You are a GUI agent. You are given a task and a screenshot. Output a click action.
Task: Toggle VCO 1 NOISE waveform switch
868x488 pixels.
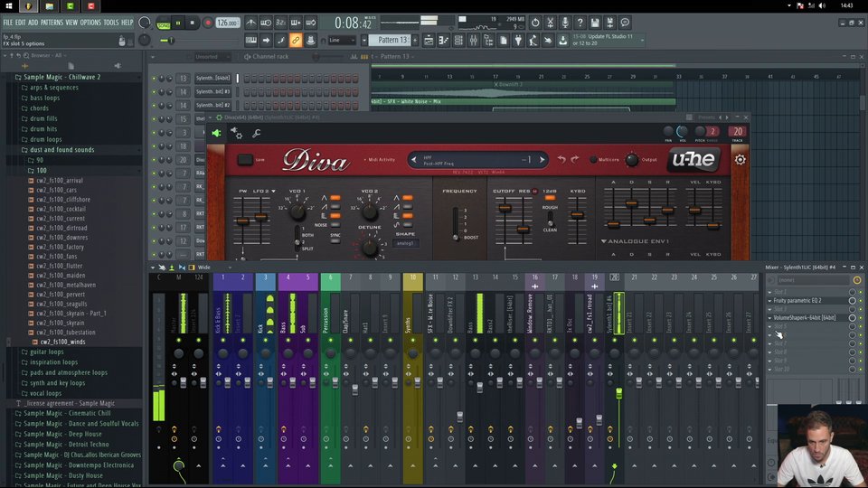pos(335,225)
